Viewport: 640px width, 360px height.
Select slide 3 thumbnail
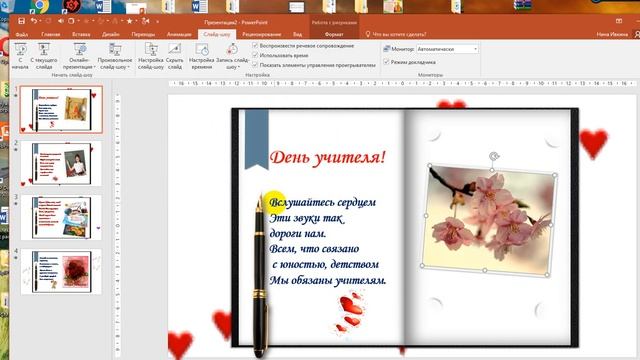click(x=61, y=217)
